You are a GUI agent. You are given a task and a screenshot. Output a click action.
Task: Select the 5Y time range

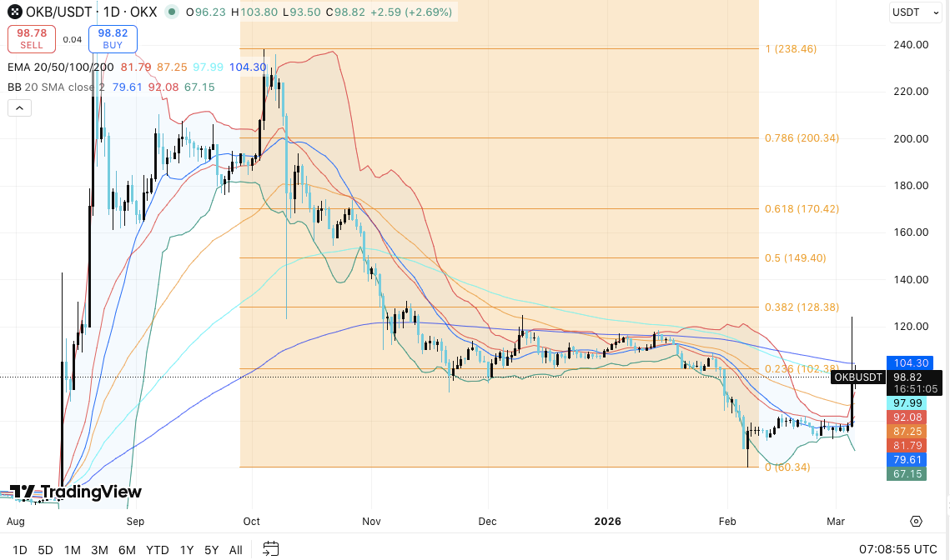[211, 550]
